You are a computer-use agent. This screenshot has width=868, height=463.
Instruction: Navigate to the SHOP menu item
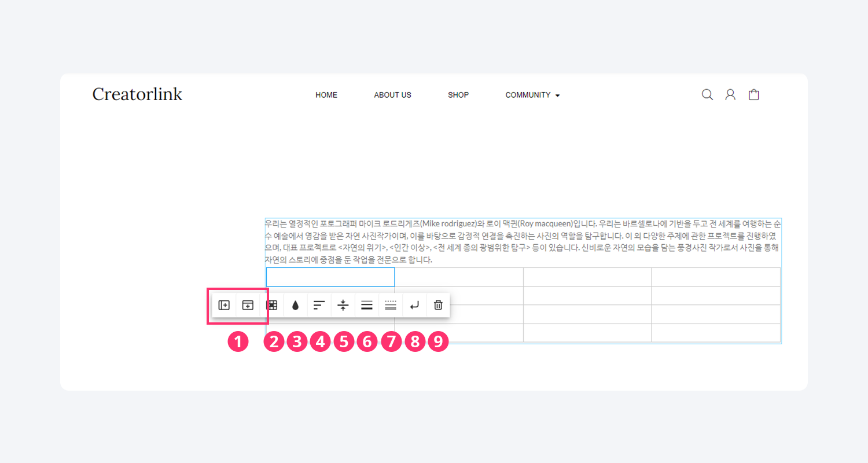point(458,95)
